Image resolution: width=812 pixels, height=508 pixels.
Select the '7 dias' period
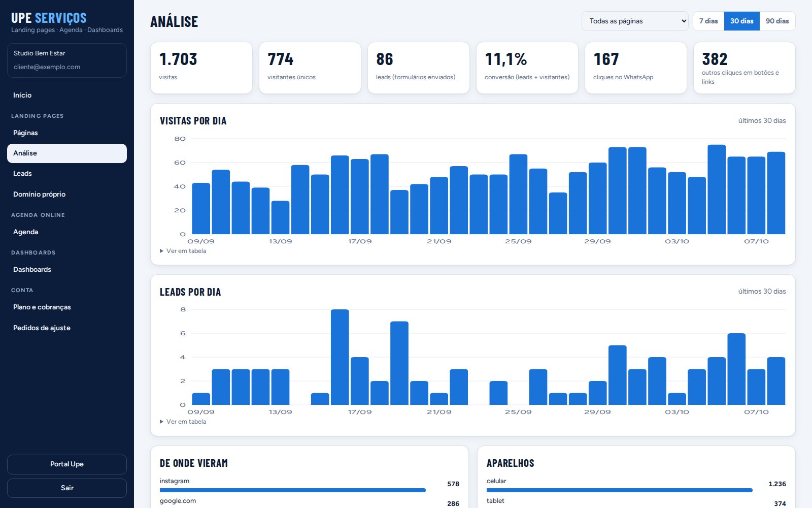click(708, 21)
